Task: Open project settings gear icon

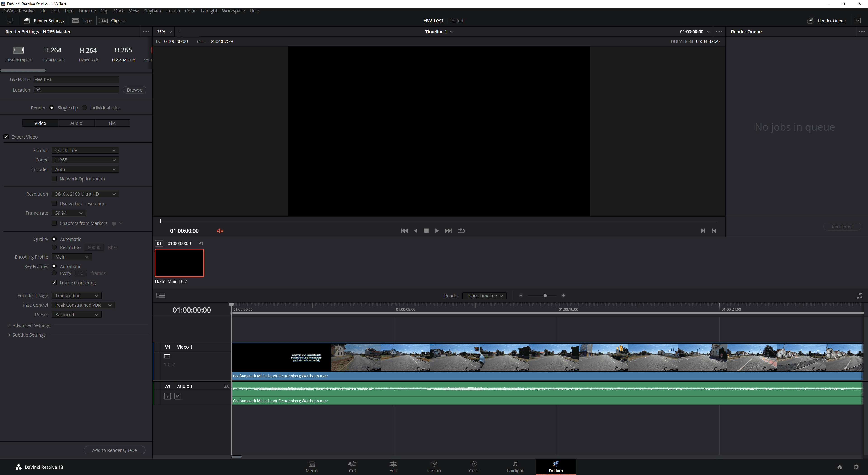Action: point(856,467)
